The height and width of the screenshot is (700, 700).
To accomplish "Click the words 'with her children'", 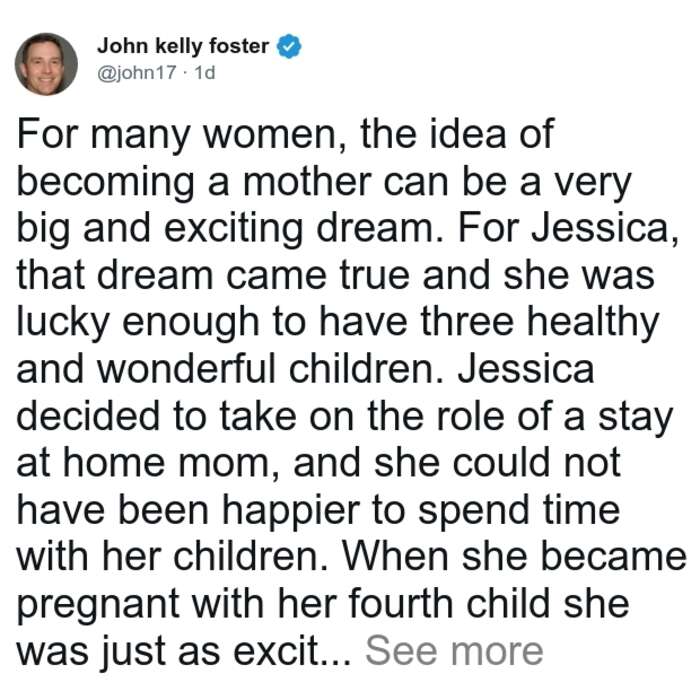I will pyautogui.click(x=172, y=557).
